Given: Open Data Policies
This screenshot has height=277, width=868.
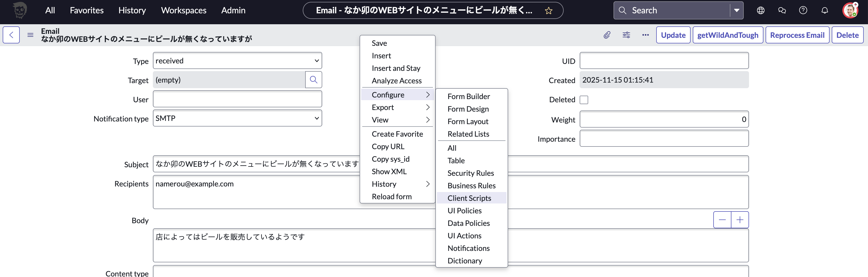Looking at the screenshot, I should 471,223.
